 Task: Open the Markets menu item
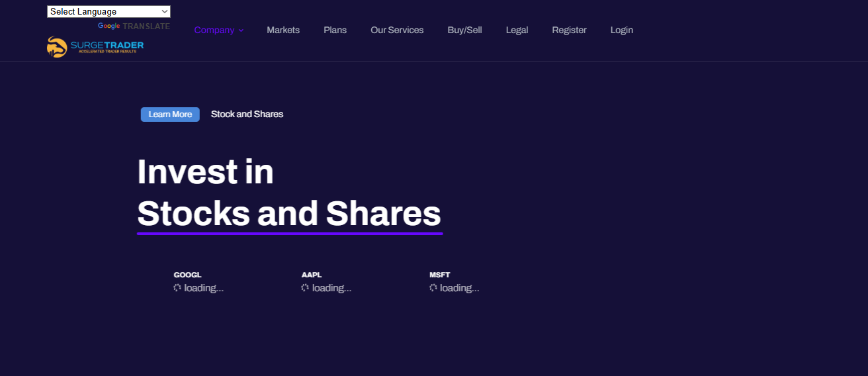point(283,30)
